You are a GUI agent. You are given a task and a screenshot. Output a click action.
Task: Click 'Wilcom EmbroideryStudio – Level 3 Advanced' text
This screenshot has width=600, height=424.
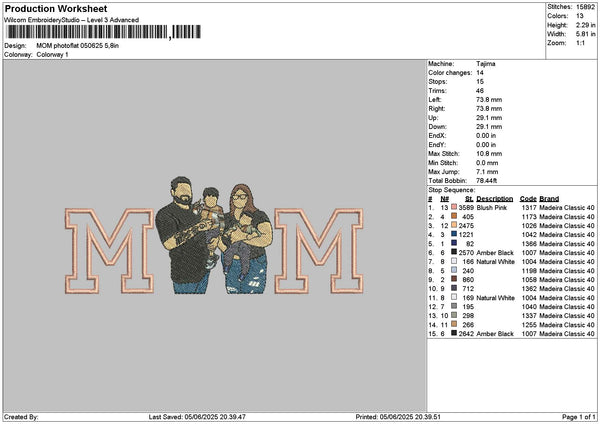pyautogui.click(x=71, y=20)
